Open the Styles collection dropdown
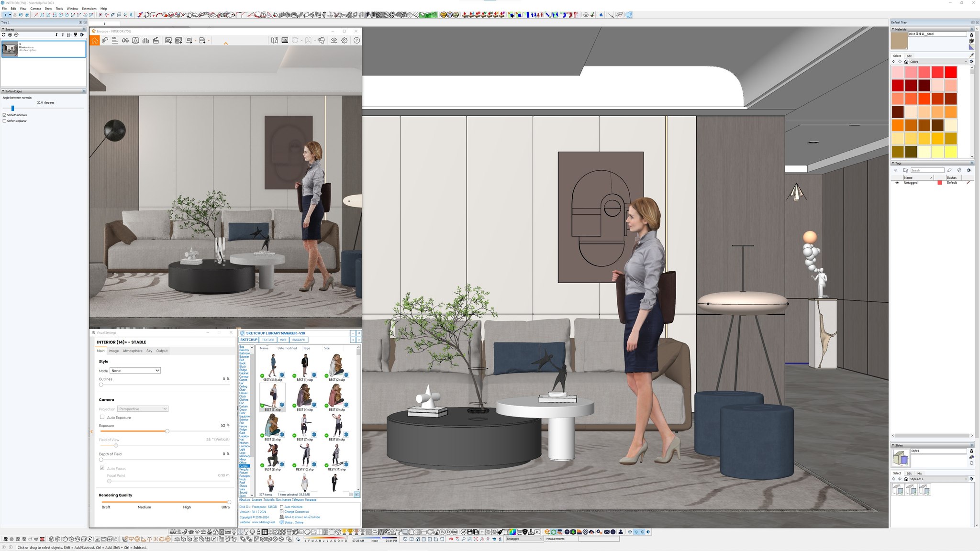 click(x=938, y=479)
